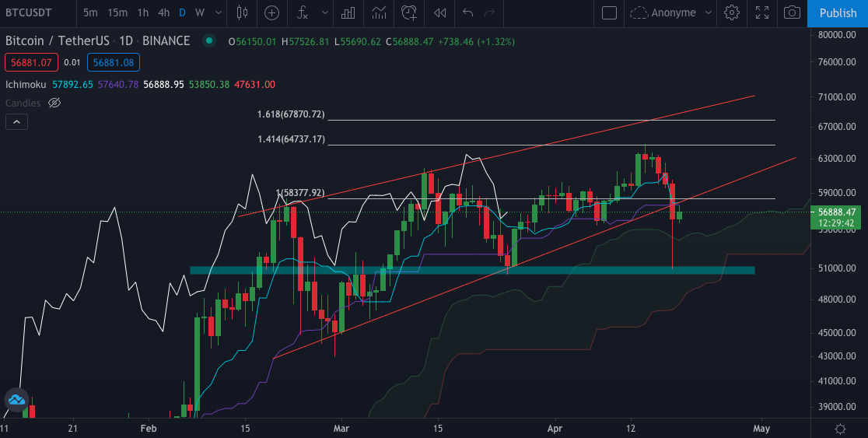Select the 1(58377.92) Fibonacci level label
The image size is (868, 438).
click(x=300, y=193)
